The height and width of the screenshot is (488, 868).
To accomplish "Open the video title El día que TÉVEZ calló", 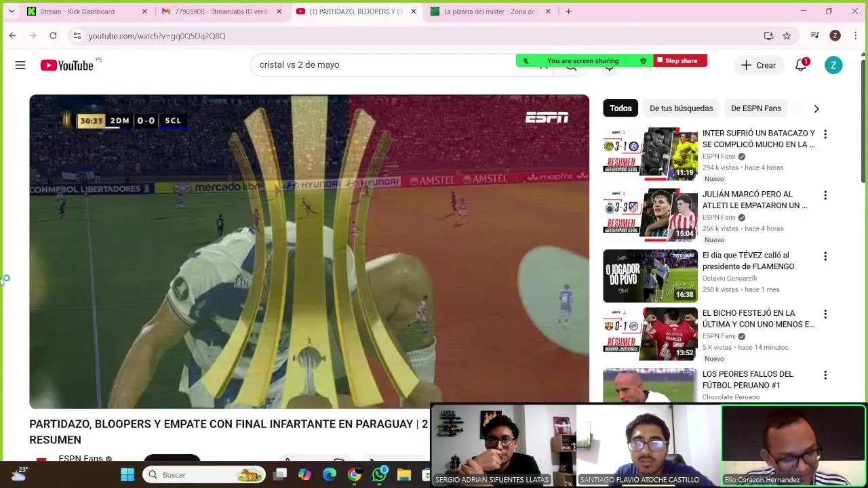I will [x=748, y=261].
